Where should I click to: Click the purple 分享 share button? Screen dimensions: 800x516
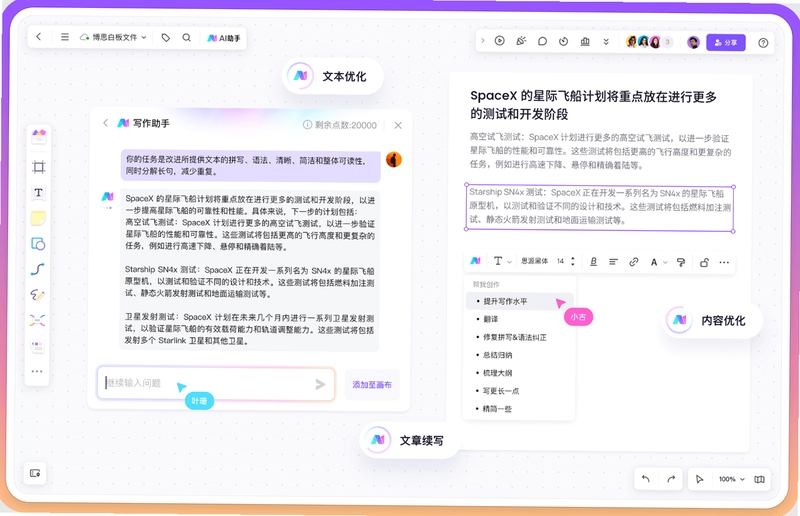[x=726, y=43]
